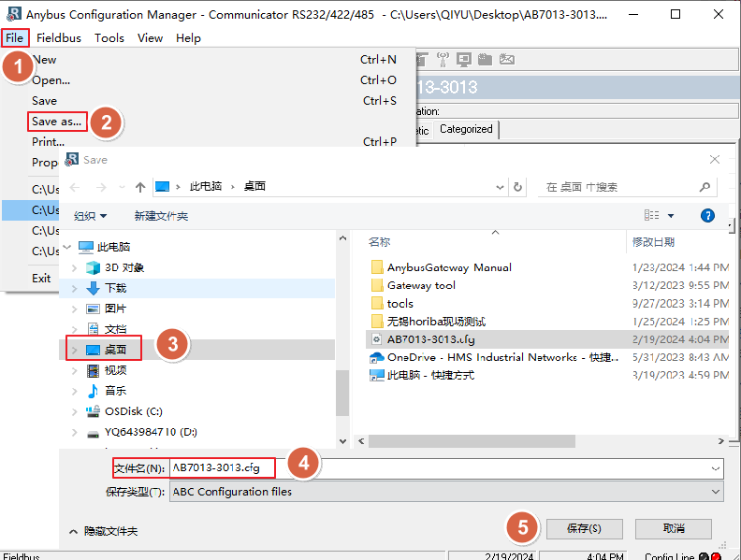Sort by the 修改日期 column header

(653, 242)
